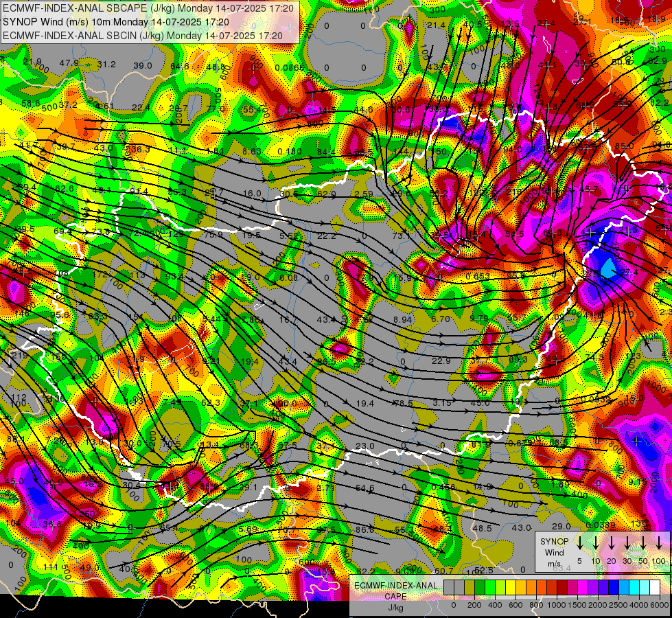The height and width of the screenshot is (618, 672).
Task: Click the 200 tick on CAPE scale
Action: click(474, 605)
